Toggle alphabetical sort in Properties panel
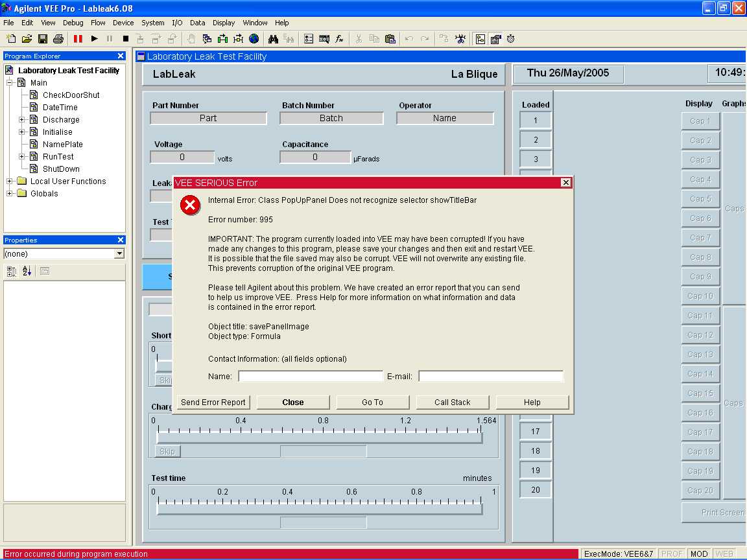Image resolution: width=747 pixels, height=560 pixels. [27, 271]
